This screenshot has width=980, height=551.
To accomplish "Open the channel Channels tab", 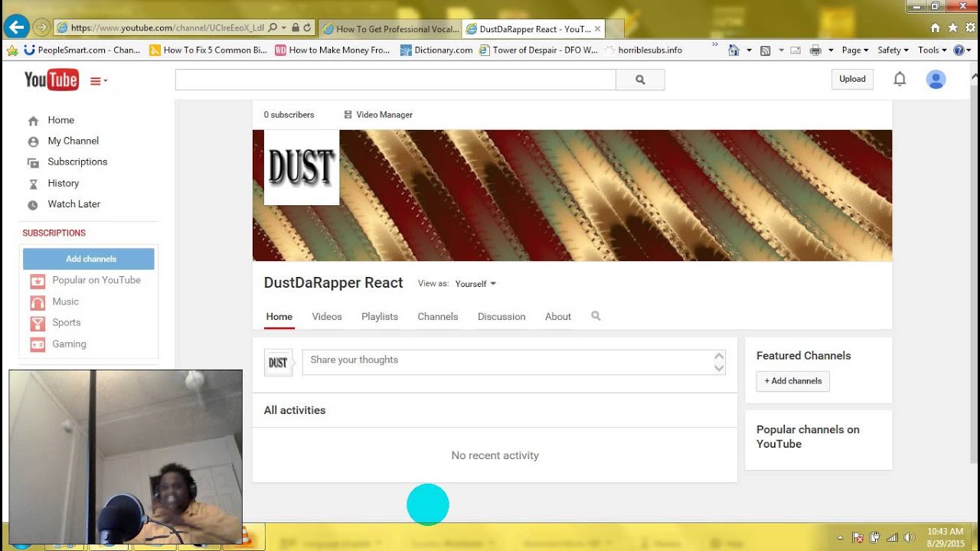I will tap(438, 316).
